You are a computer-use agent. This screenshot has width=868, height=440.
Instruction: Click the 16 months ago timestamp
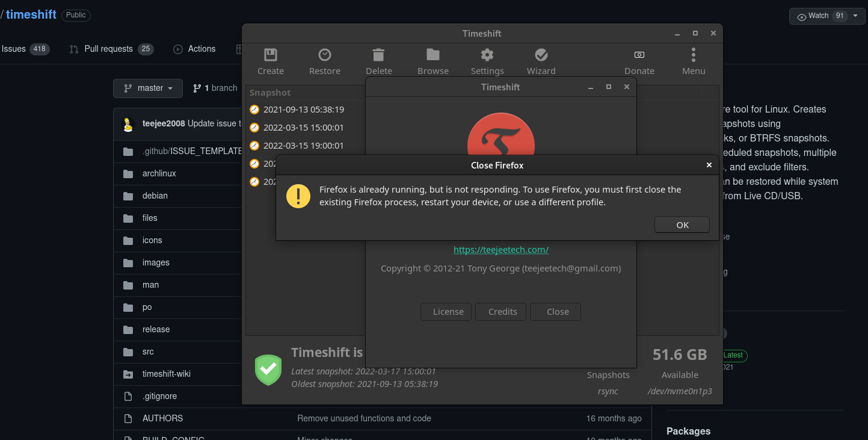pos(614,418)
